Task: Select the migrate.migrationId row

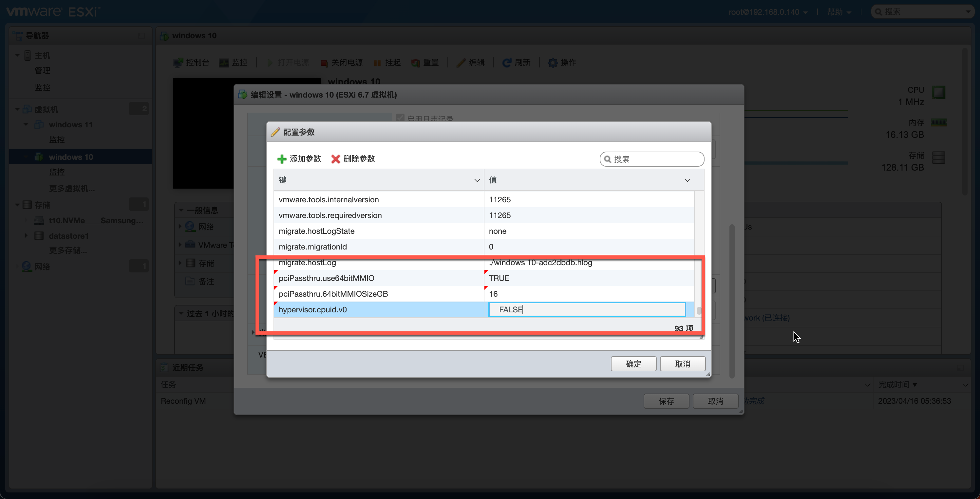Action: (x=484, y=247)
